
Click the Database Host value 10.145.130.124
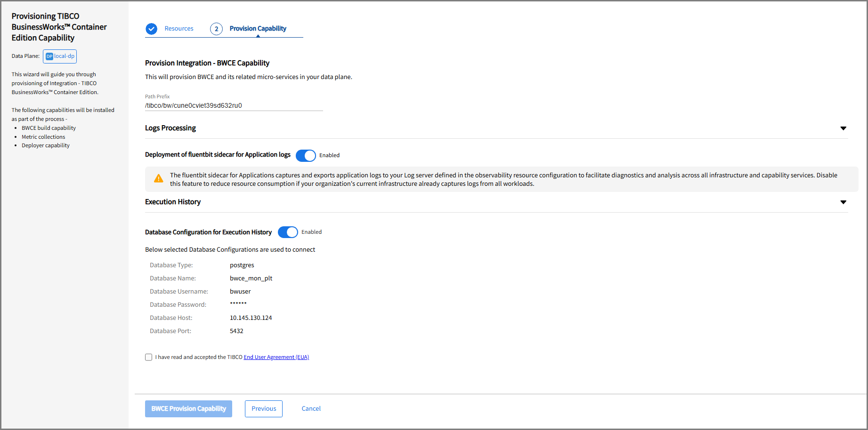(x=251, y=318)
